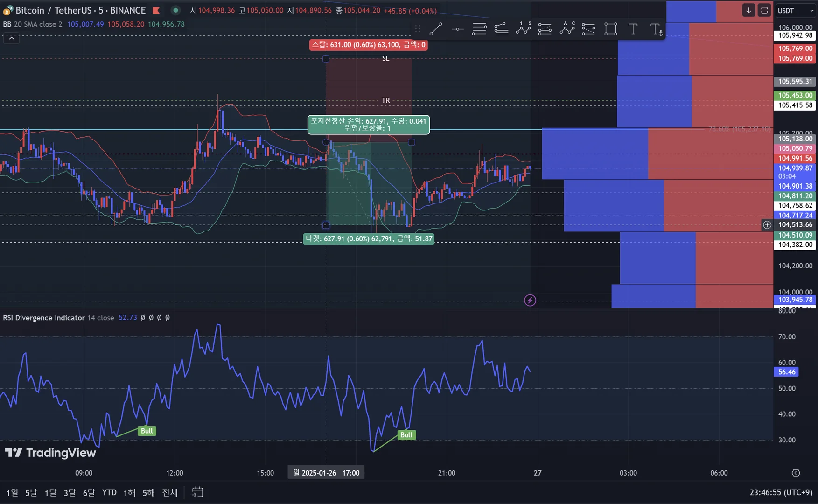Image resolution: width=818 pixels, height=504 pixels.
Task: Click the RSI value label 56.46
Action: click(x=786, y=372)
